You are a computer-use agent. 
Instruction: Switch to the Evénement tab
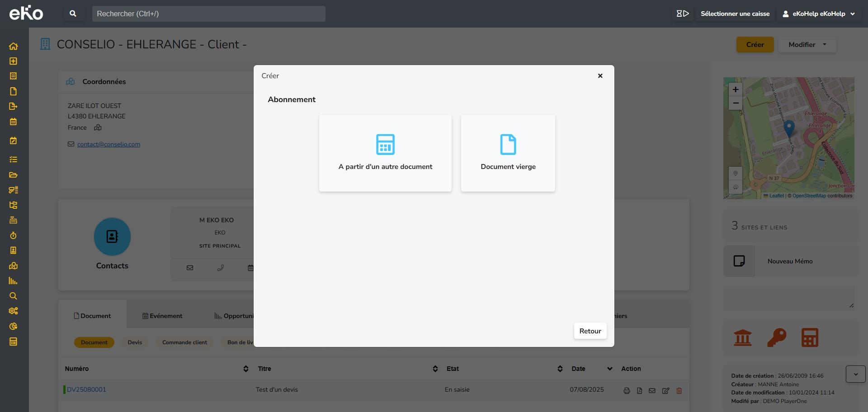pos(162,316)
